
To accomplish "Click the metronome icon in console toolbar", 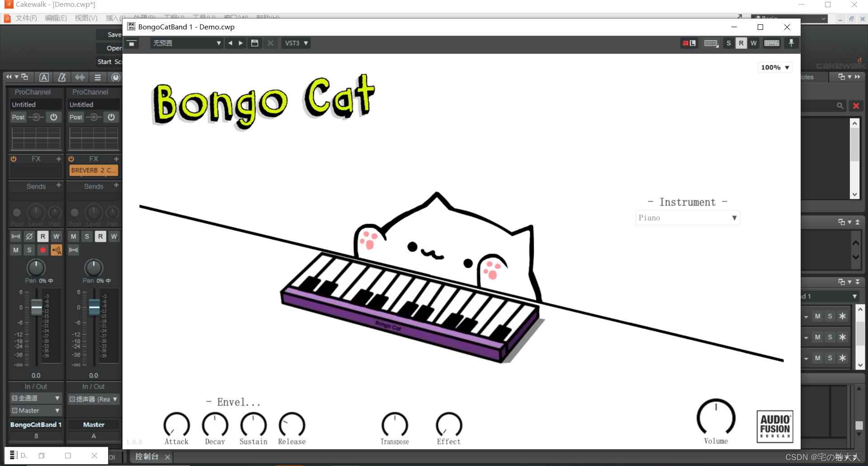I will pos(62,77).
